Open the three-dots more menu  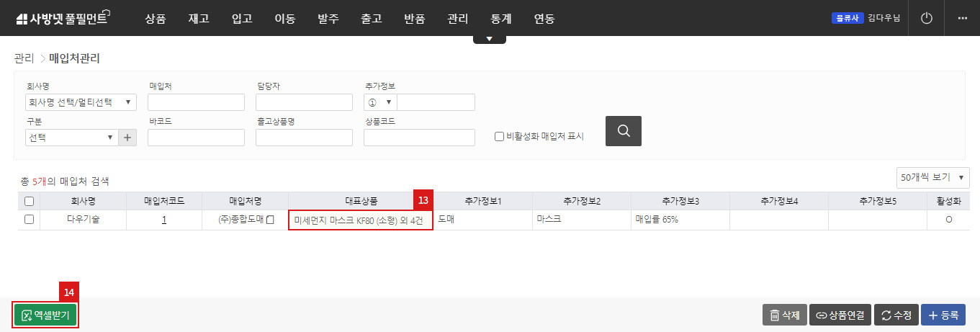click(x=962, y=18)
